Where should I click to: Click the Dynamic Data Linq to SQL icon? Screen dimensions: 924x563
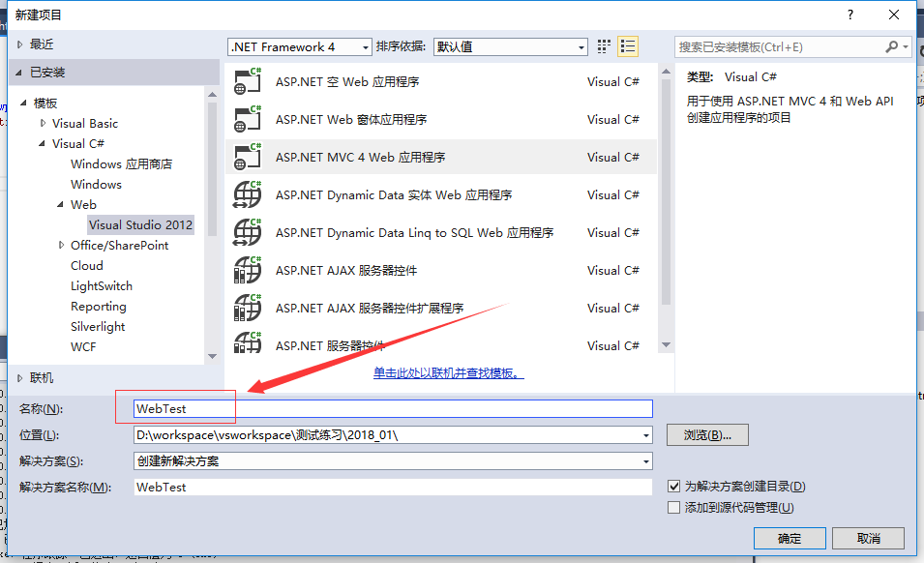coord(248,232)
